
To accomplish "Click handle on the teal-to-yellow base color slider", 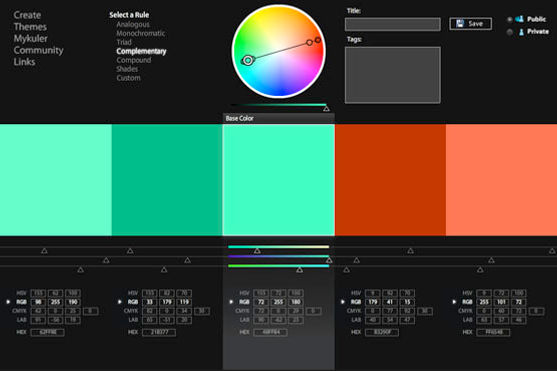I will 257,251.
